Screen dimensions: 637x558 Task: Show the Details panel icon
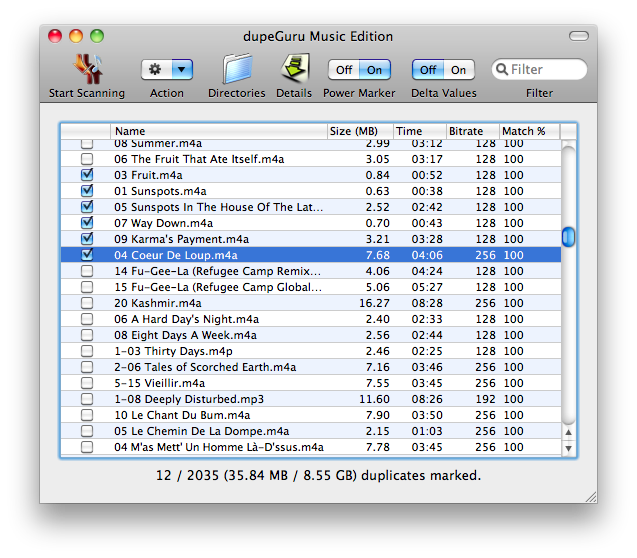coord(295,68)
